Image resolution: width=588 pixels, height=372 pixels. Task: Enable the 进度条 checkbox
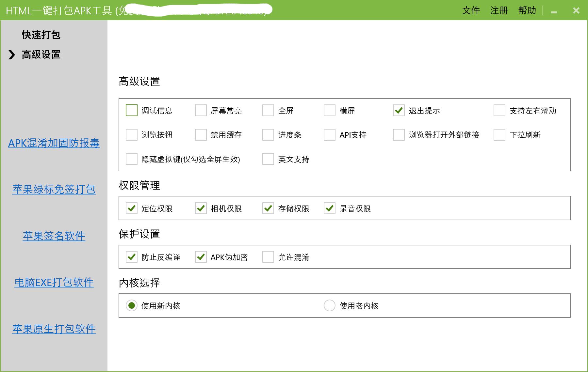pyautogui.click(x=268, y=135)
